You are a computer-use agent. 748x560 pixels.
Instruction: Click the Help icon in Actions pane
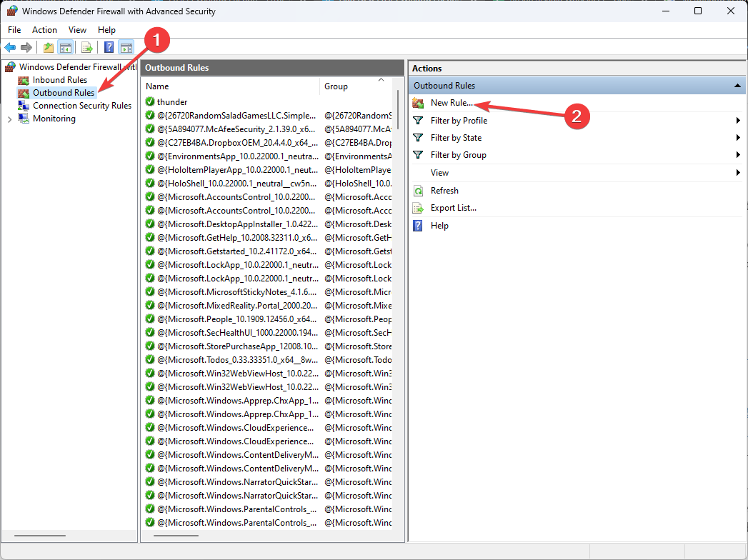pos(418,226)
